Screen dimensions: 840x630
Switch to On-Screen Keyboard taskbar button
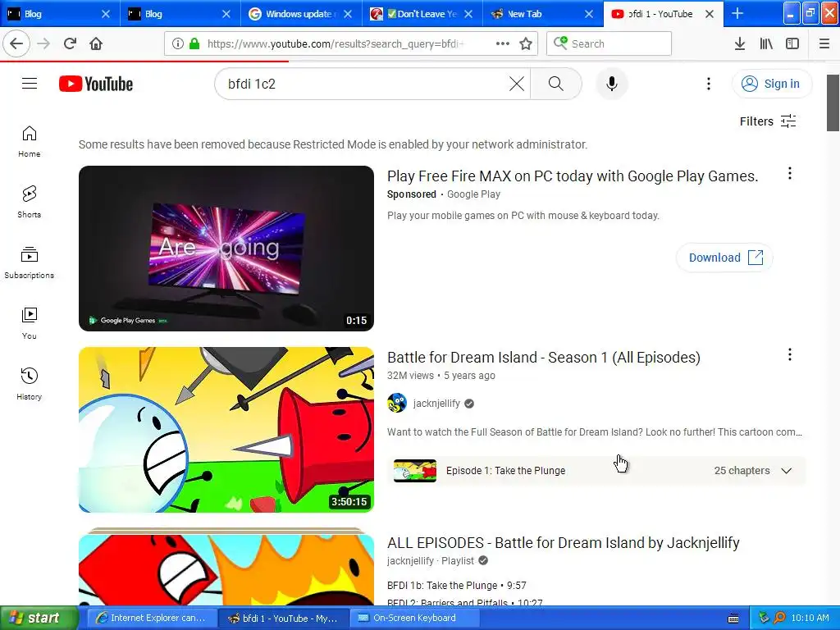415,618
